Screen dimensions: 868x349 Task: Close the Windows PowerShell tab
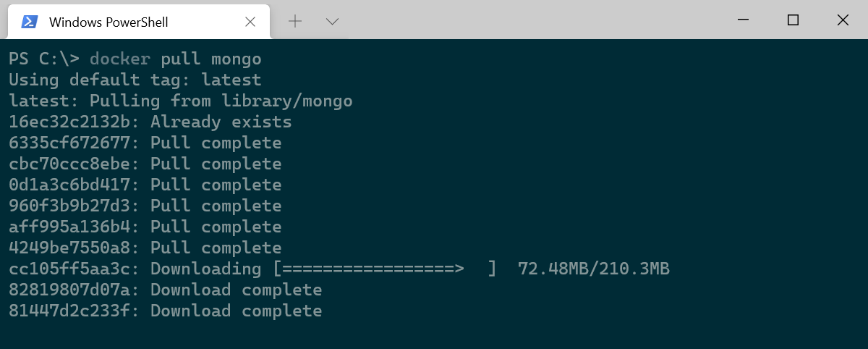tap(250, 22)
